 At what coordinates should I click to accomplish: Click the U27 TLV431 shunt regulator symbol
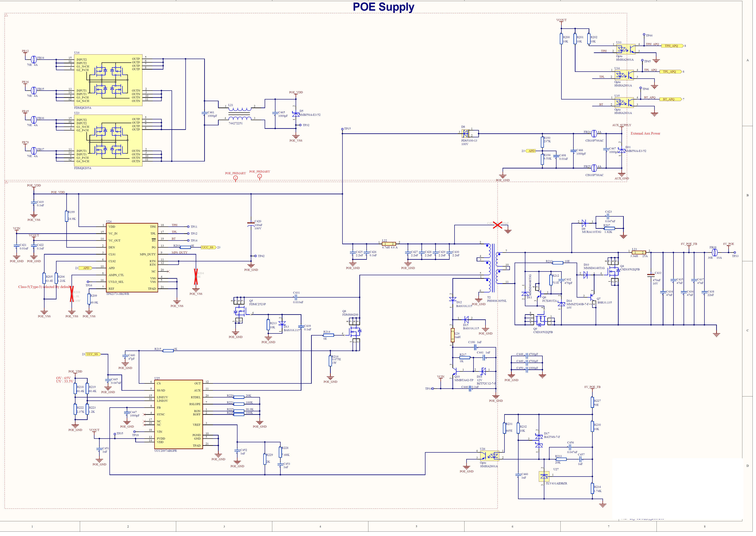544,477
